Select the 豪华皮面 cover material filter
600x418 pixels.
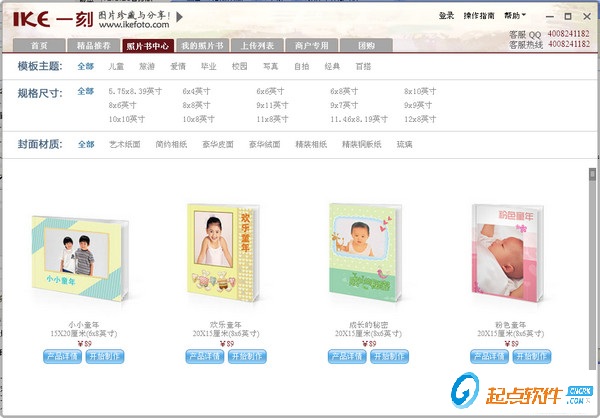click(x=218, y=144)
